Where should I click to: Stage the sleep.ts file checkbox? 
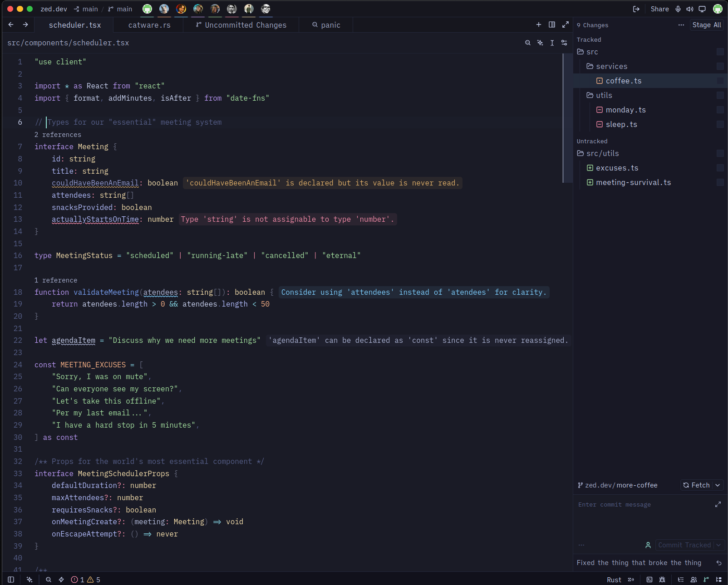(720, 124)
